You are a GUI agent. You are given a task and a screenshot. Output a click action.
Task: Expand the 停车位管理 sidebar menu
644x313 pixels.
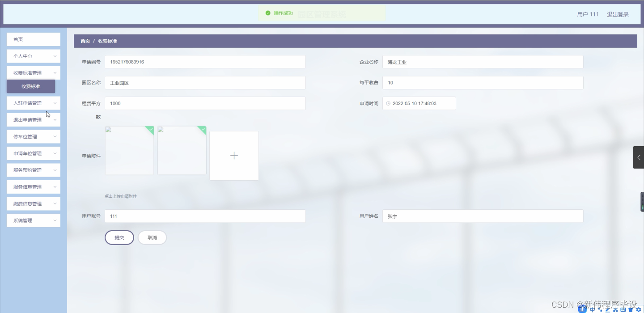tap(33, 136)
